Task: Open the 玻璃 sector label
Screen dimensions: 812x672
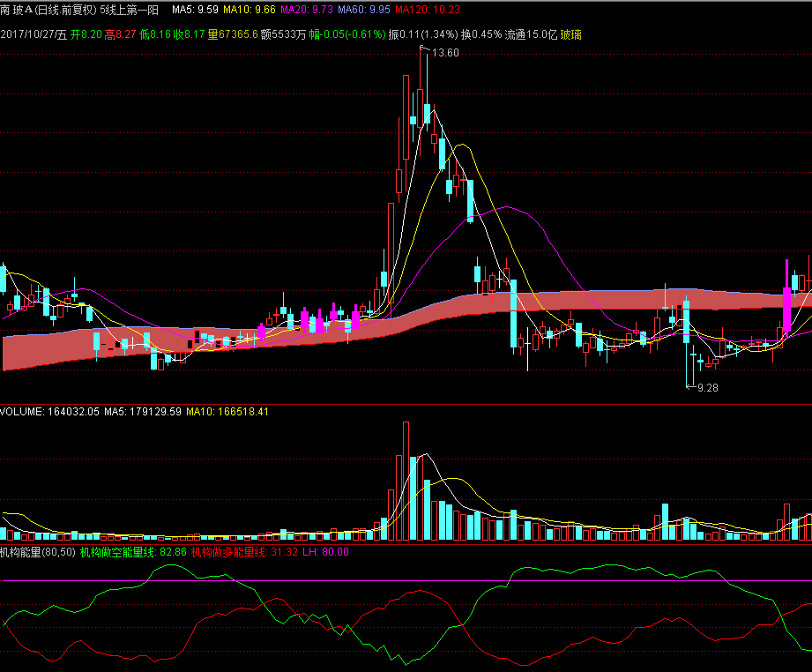Action: tap(571, 34)
